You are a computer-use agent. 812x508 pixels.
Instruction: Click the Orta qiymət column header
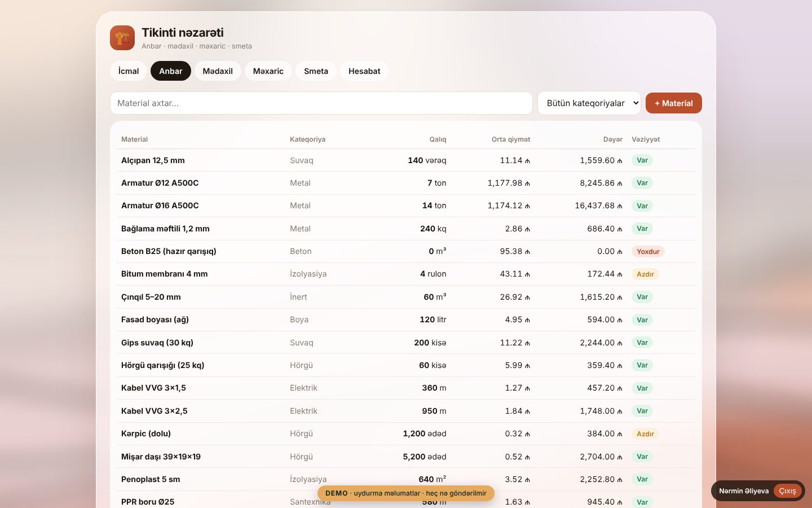coord(511,139)
